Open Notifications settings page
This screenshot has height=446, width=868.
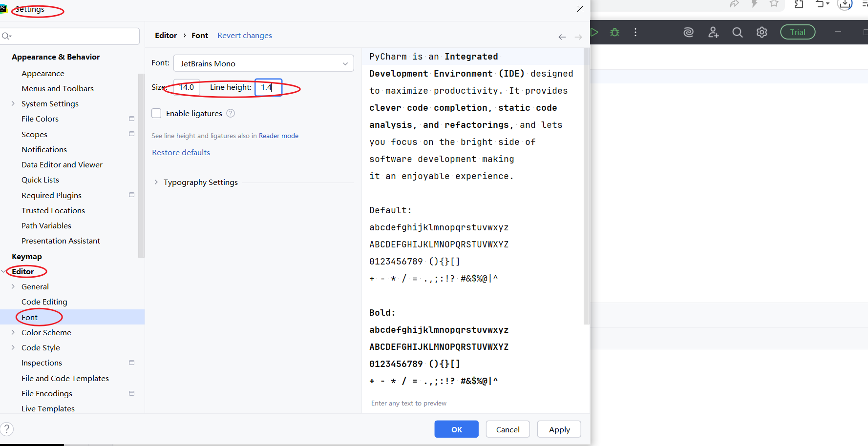(x=44, y=149)
